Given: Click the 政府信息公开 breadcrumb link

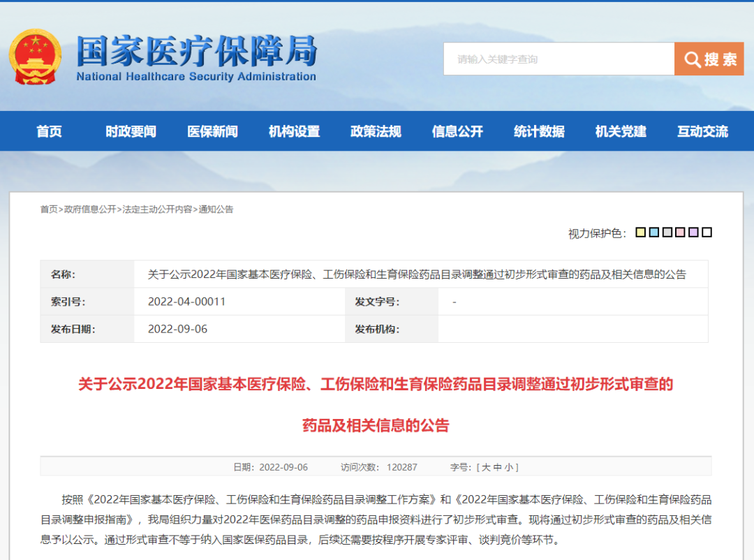Looking at the screenshot, I should (x=90, y=209).
